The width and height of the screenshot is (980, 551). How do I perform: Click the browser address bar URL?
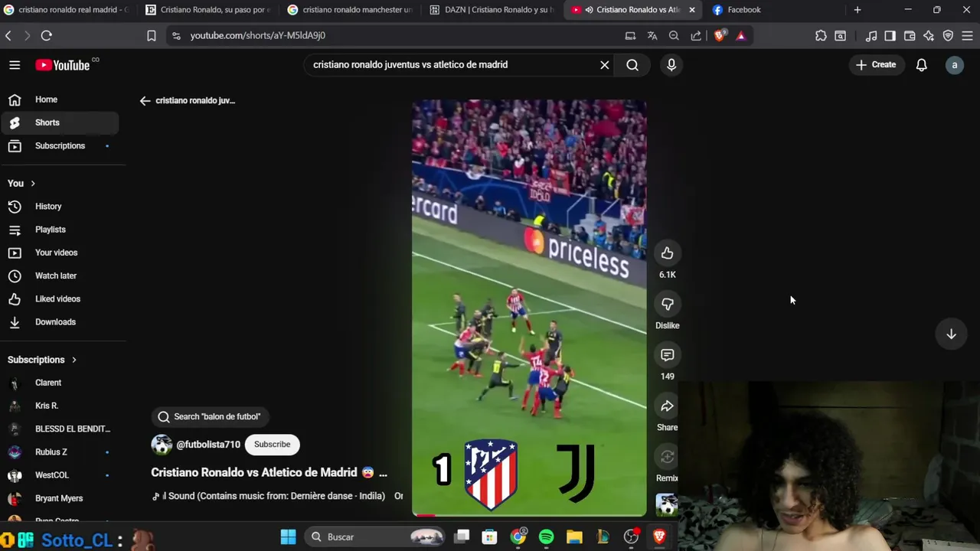click(x=258, y=35)
